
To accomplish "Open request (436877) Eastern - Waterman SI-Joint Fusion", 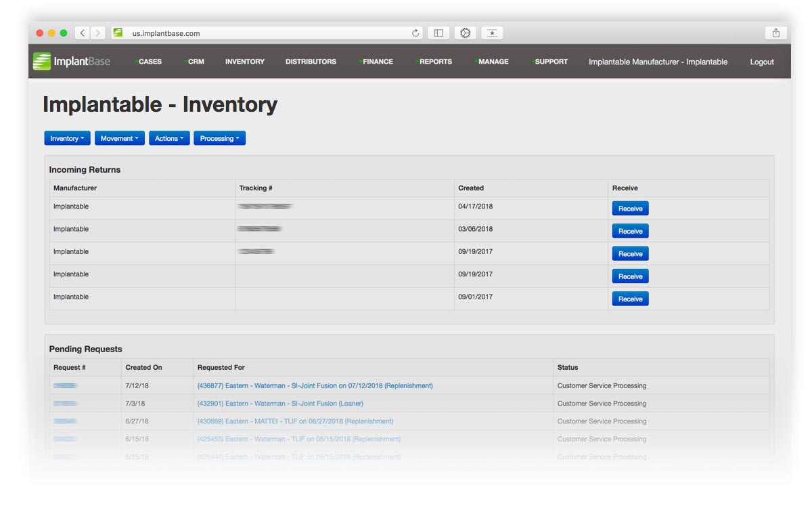I will [x=315, y=385].
